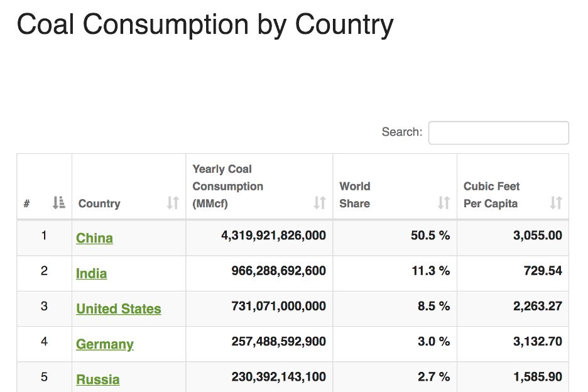Click Yearly Coal Consumption column header text
This screenshot has height=392, width=588.
pos(227,186)
